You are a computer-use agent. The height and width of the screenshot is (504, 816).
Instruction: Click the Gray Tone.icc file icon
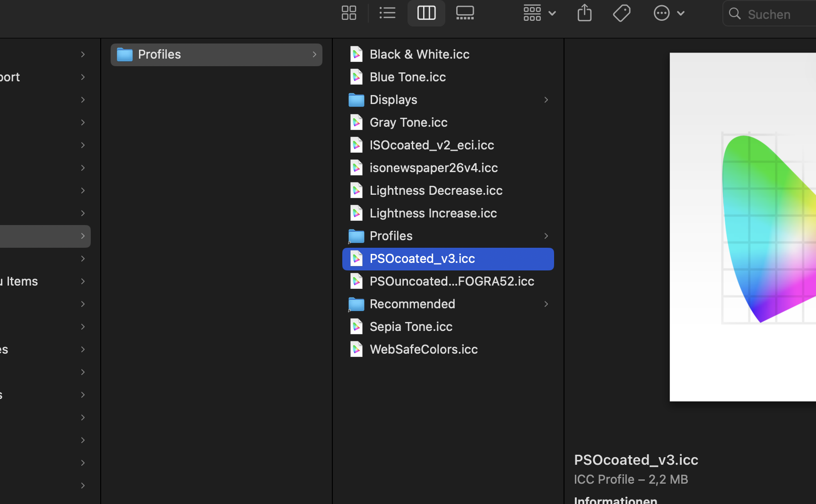[356, 122]
